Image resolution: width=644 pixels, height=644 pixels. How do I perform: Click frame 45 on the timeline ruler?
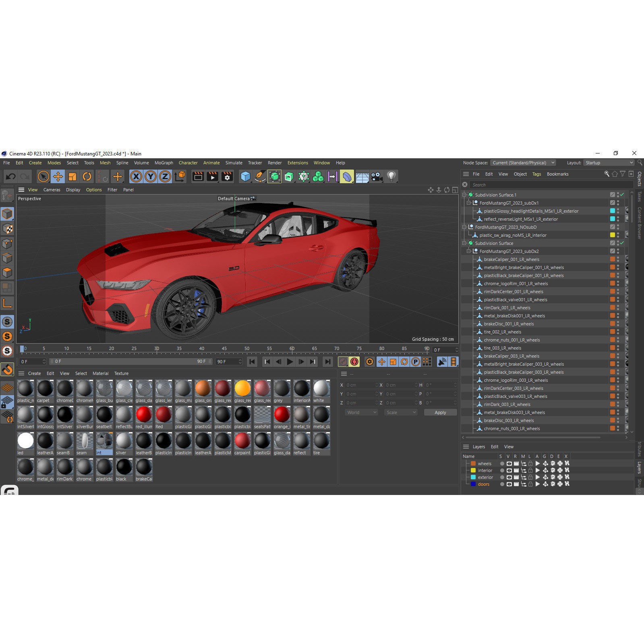(x=224, y=349)
